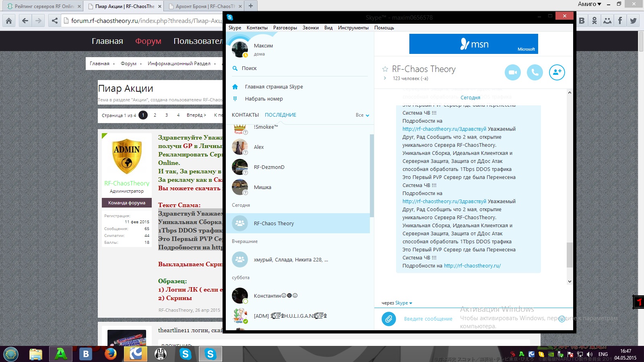
Task: Mark RF-Chaos Theory as favorite with the star
Action: (x=385, y=69)
